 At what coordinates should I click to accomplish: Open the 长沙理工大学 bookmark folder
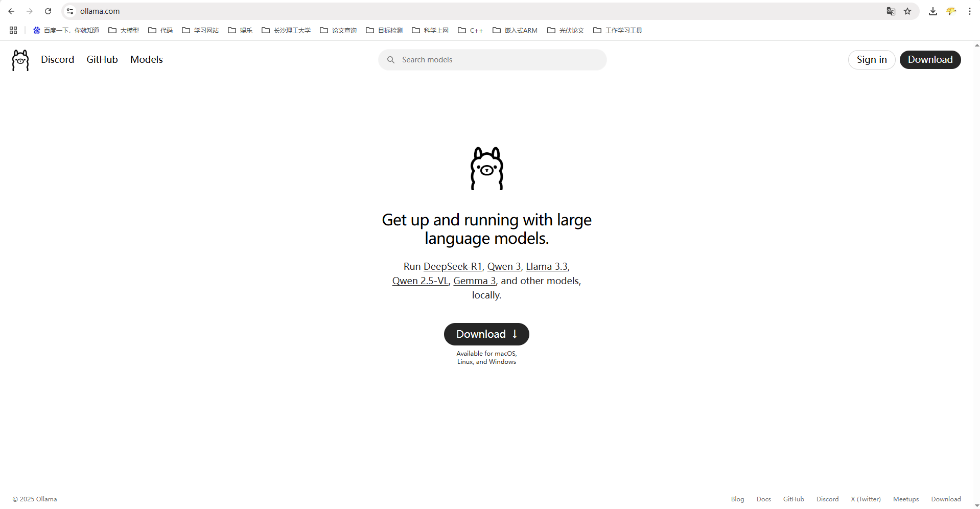coord(286,30)
